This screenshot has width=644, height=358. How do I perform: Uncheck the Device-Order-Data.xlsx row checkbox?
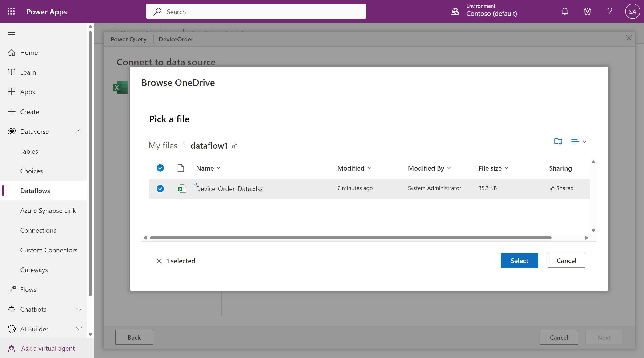coord(160,189)
